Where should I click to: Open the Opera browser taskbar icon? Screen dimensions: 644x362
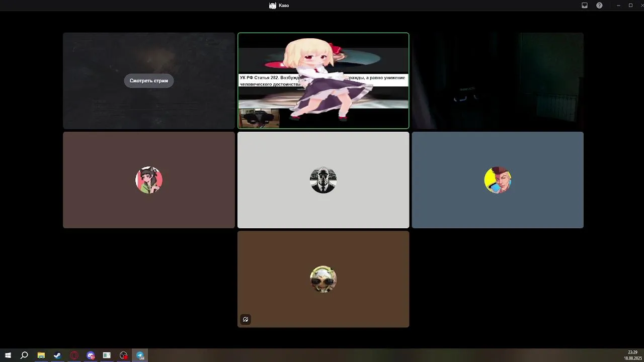coord(74,355)
